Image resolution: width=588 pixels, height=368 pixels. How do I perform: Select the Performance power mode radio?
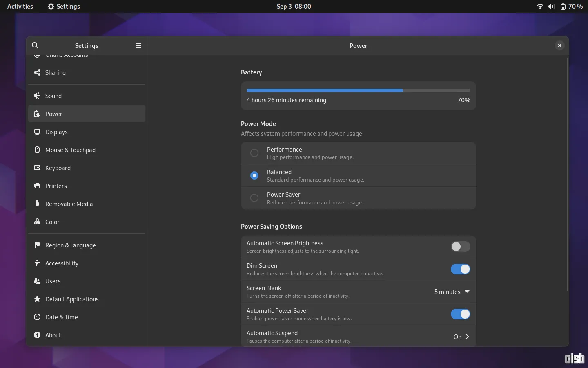pyautogui.click(x=254, y=153)
